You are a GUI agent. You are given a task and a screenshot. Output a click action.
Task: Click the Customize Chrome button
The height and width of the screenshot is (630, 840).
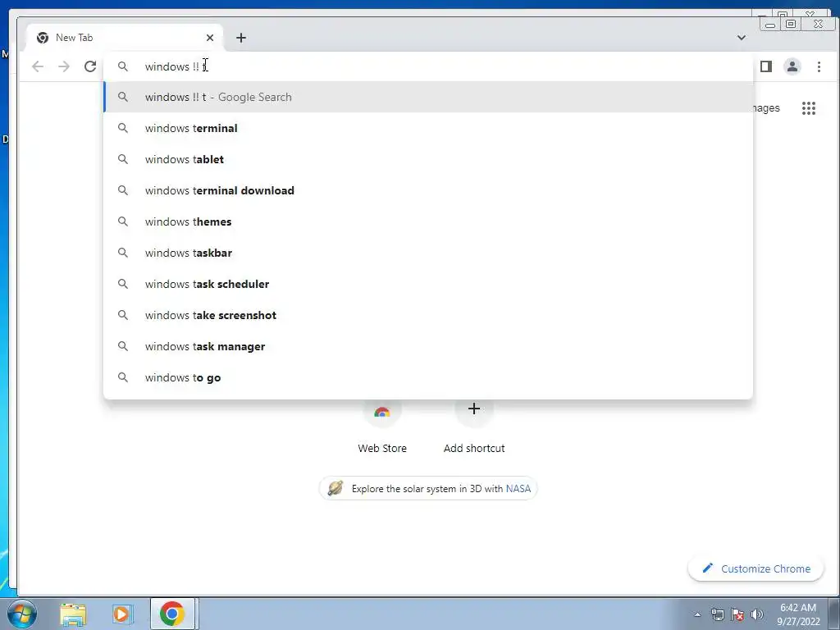tap(756, 568)
